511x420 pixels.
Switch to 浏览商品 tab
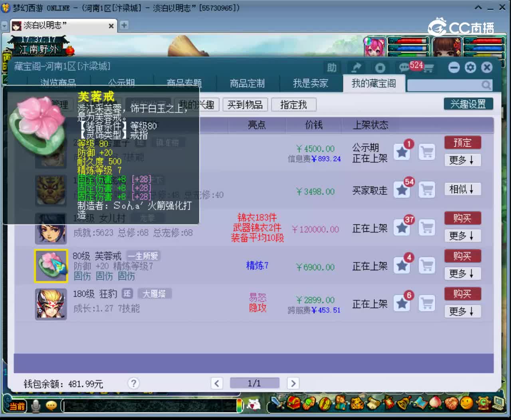58,83
